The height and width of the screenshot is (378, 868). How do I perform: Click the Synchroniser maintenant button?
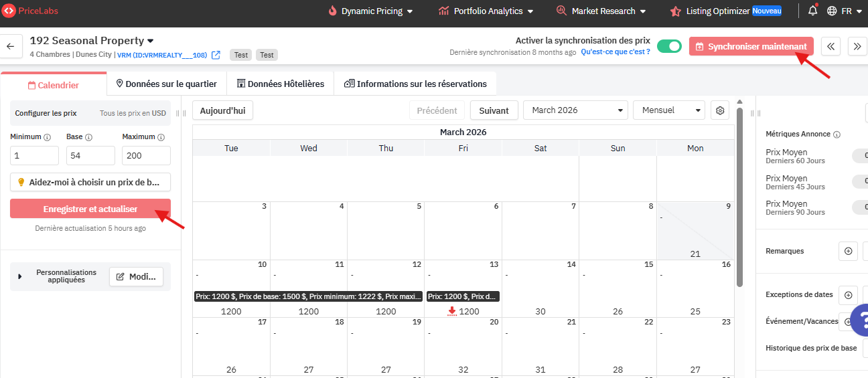751,46
